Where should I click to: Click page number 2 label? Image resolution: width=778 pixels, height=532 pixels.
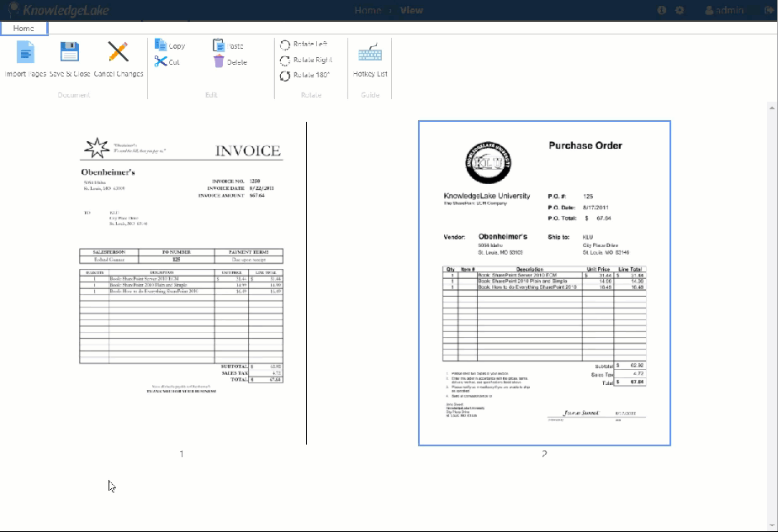[544, 454]
